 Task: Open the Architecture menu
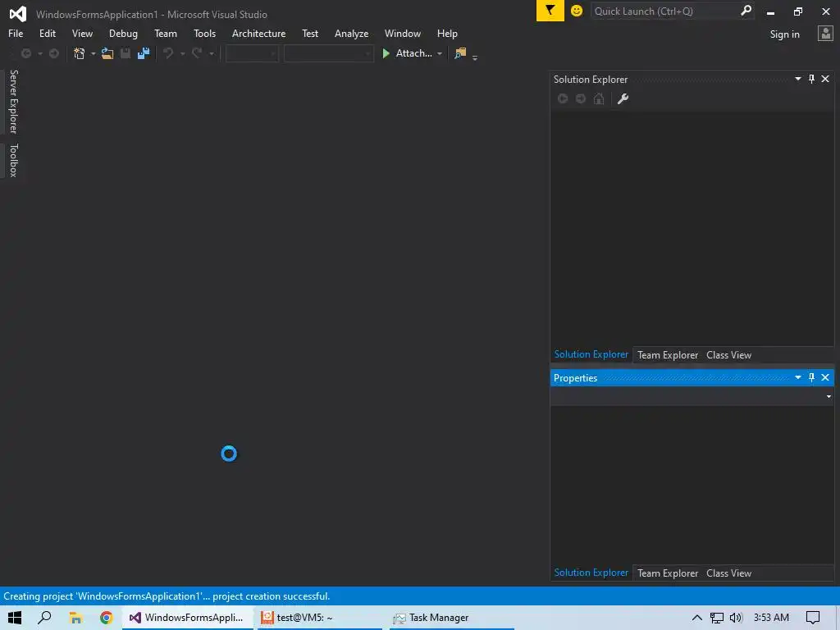(x=258, y=33)
